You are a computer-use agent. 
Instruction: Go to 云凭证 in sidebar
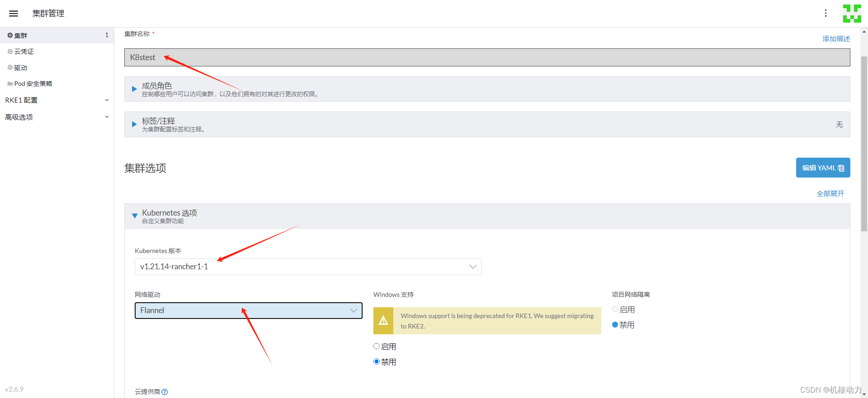57,52
